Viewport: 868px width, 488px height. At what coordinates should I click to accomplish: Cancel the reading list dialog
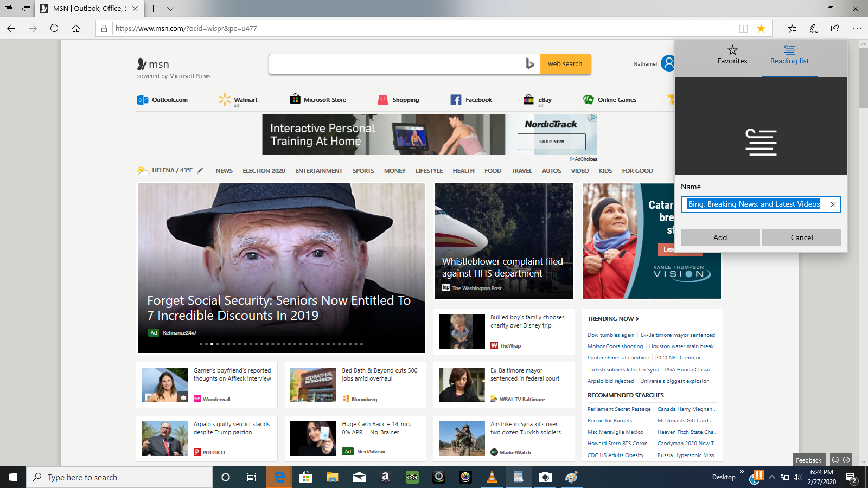point(802,237)
